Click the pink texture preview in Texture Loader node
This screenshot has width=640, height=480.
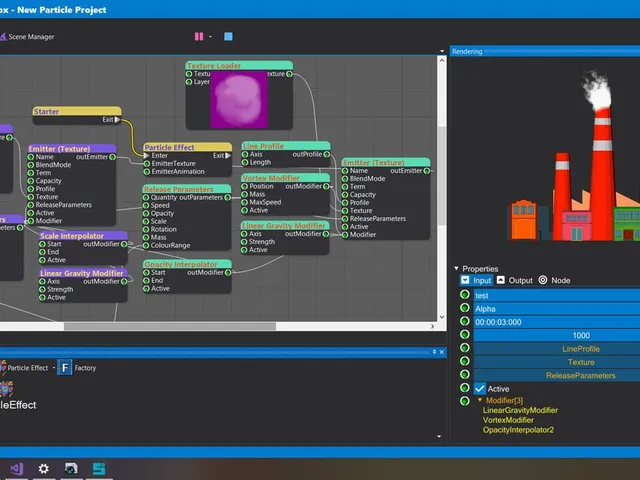point(239,100)
